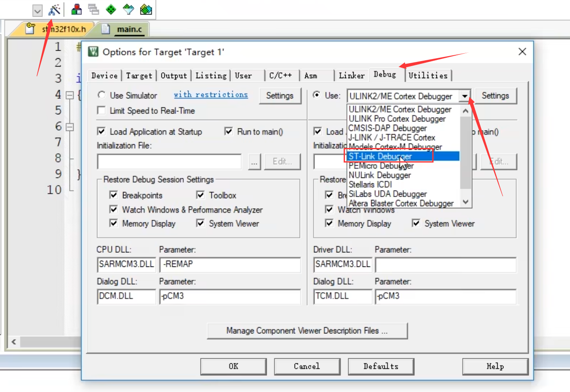The height and width of the screenshot is (392, 570).
Task: Enable Limit Speed to Real-Time checkbox
Action: click(x=101, y=111)
